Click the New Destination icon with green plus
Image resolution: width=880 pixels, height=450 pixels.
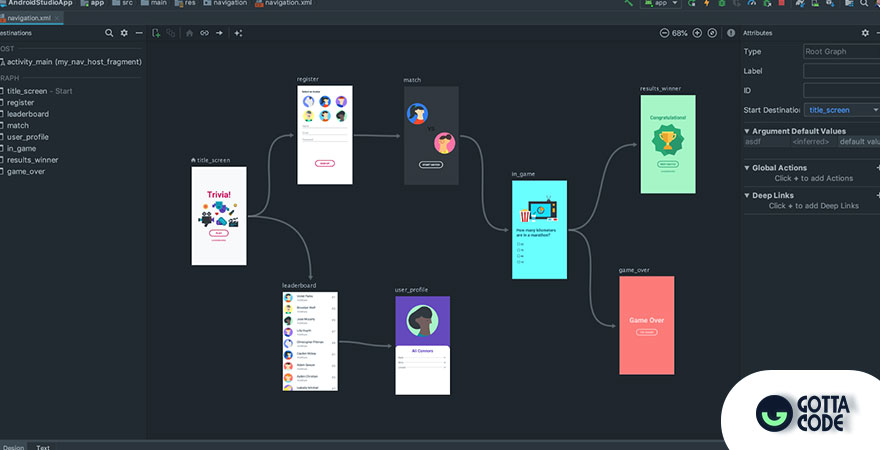click(x=156, y=33)
